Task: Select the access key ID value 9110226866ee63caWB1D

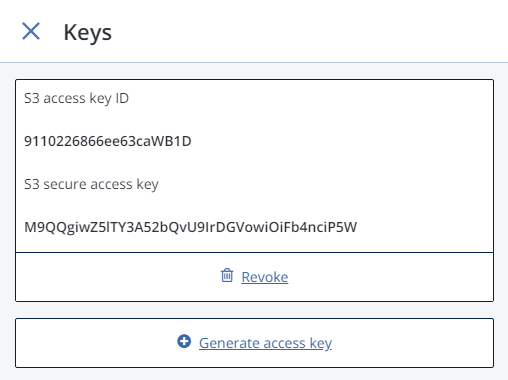Action: (x=108, y=141)
